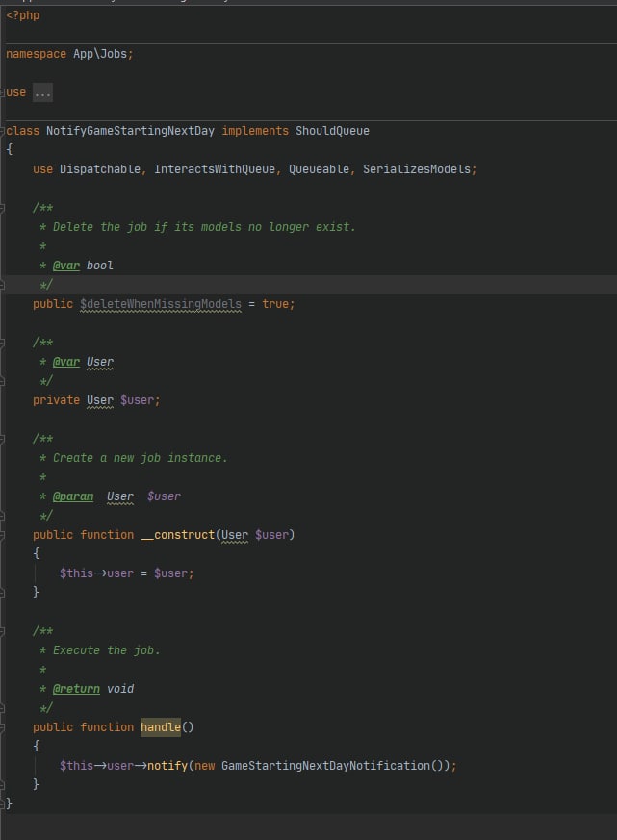Click the @var tag before bool
The width and height of the screenshot is (617, 840).
(x=66, y=266)
